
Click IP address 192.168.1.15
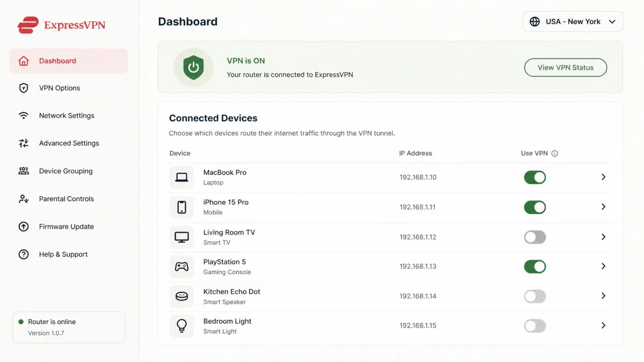click(x=418, y=326)
